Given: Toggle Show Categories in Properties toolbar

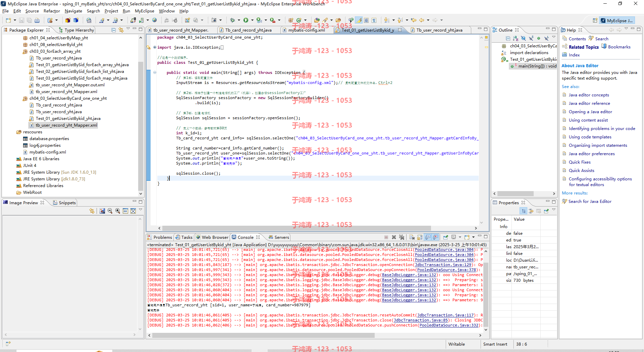Looking at the screenshot, I should pyautogui.click(x=524, y=211).
